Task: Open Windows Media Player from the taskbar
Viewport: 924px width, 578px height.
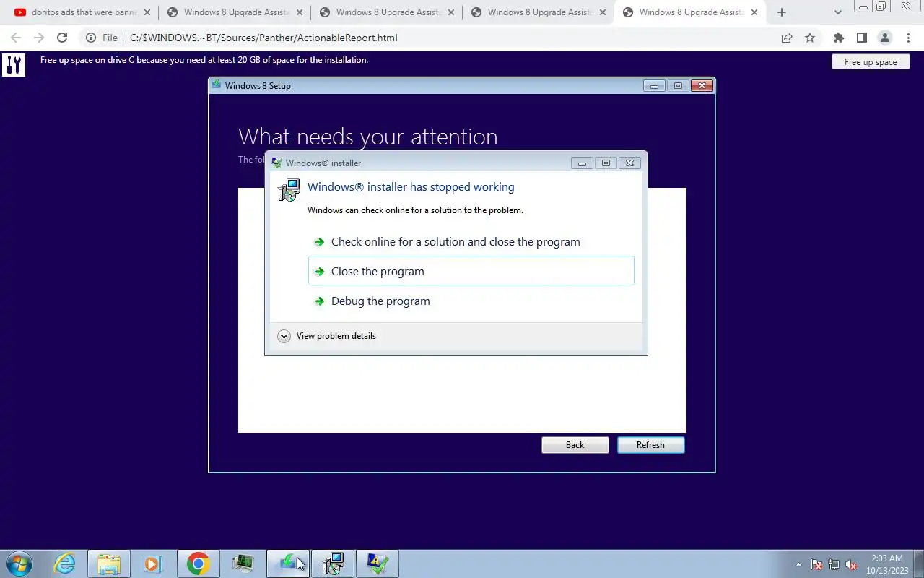Action: (x=152, y=564)
